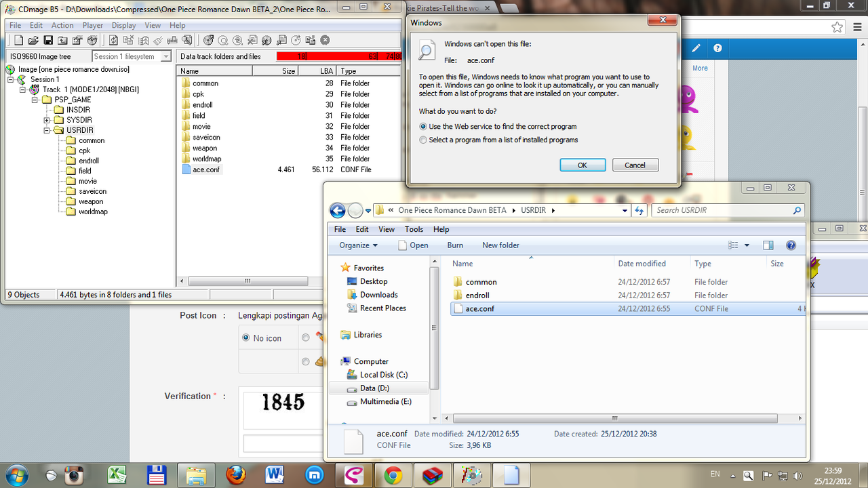Click the Google Chrome icon on the taskbar
Viewport: 868px width, 488px height.
click(x=393, y=474)
